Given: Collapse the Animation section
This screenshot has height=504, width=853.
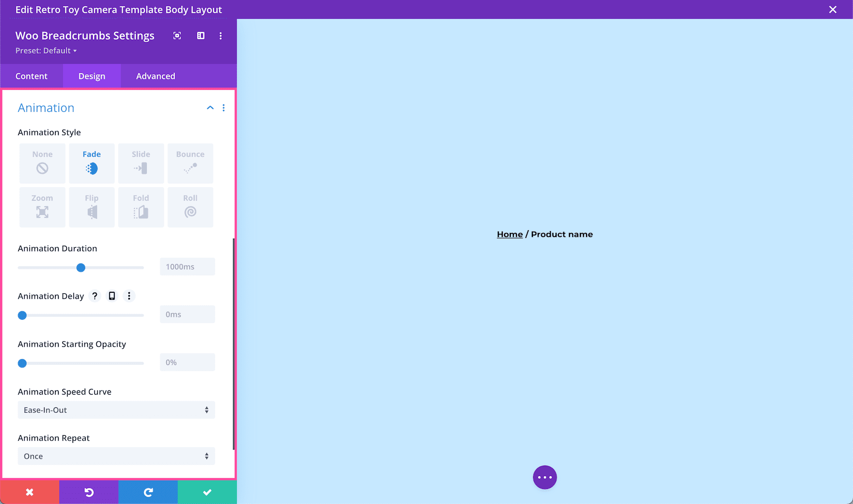Looking at the screenshot, I should (x=210, y=108).
